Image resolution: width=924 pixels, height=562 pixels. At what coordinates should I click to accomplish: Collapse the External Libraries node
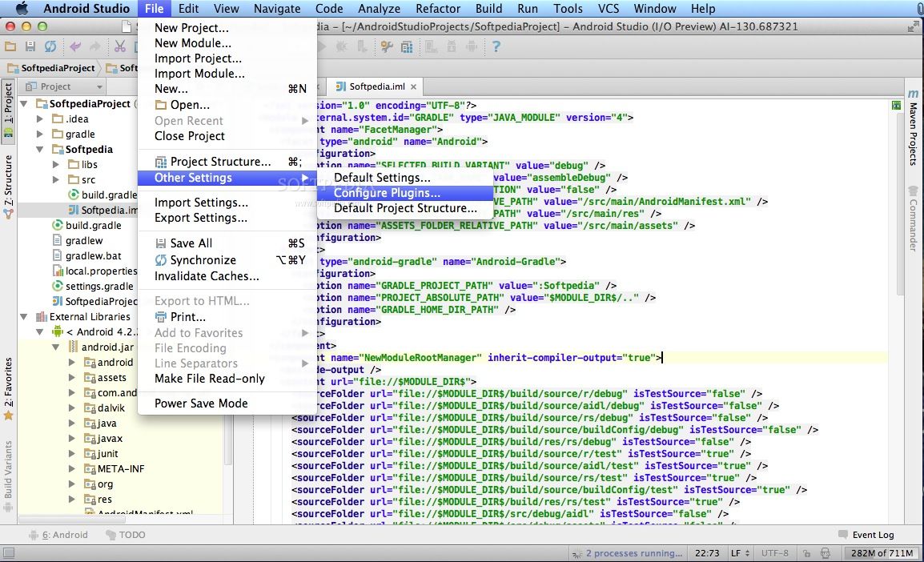24,317
